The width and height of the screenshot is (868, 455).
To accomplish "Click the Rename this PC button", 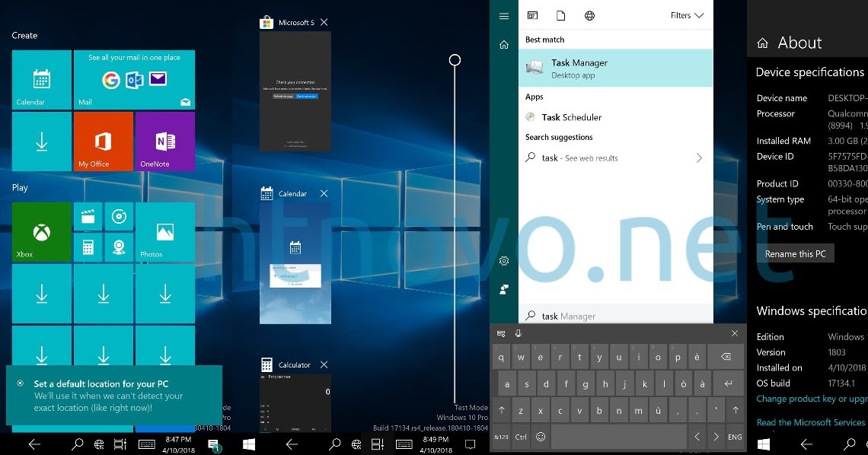I will point(795,253).
